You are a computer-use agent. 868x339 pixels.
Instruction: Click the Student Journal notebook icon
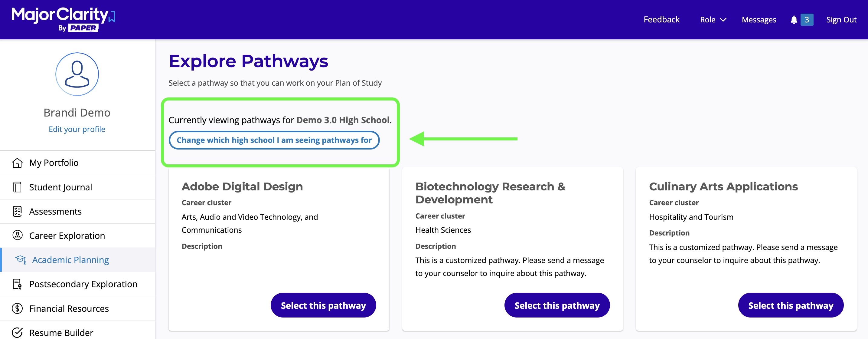pyautogui.click(x=17, y=187)
